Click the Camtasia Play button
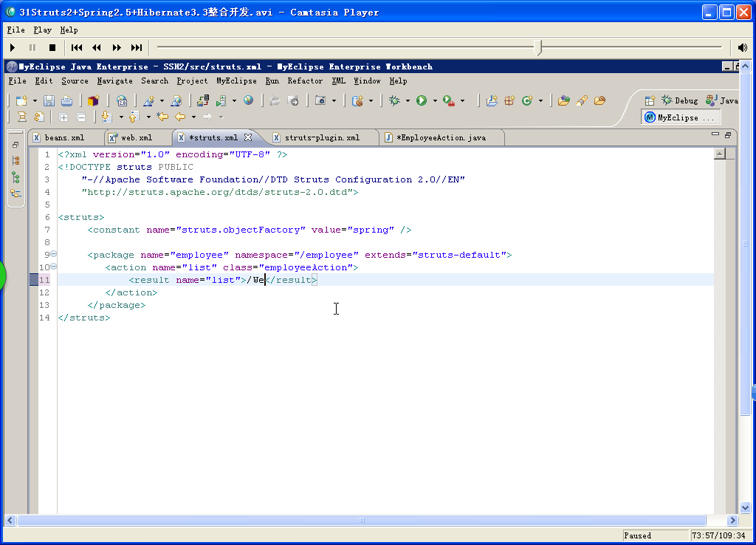The width and height of the screenshot is (756, 545). click(13, 47)
